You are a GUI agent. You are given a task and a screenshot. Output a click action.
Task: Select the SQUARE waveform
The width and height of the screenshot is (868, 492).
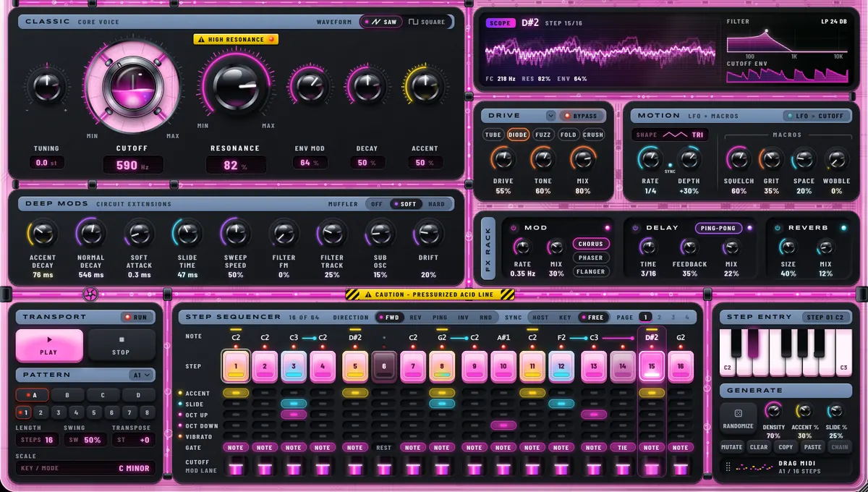click(427, 22)
